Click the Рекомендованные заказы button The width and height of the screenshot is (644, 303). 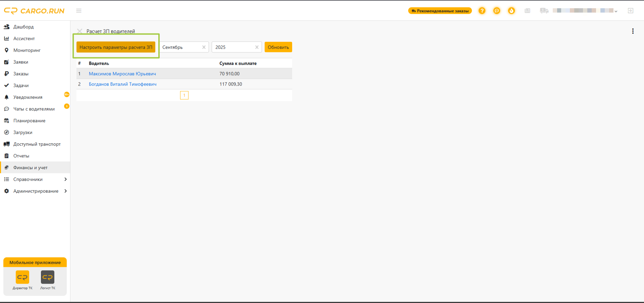click(x=440, y=11)
